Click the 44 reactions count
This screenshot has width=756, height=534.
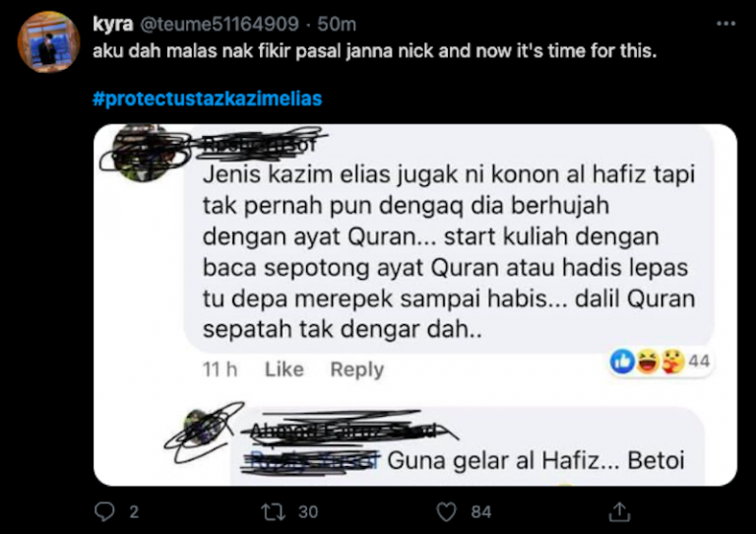pos(699,362)
